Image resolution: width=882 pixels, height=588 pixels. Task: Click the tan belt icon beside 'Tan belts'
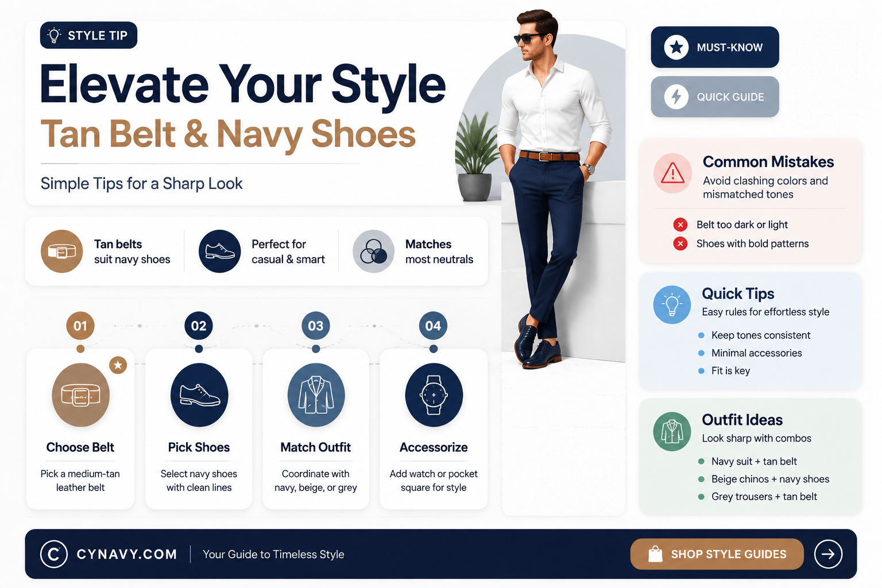62,251
